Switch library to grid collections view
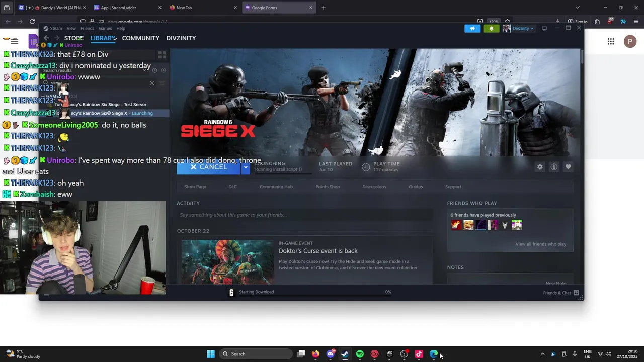 pyautogui.click(x=162, y=55)
